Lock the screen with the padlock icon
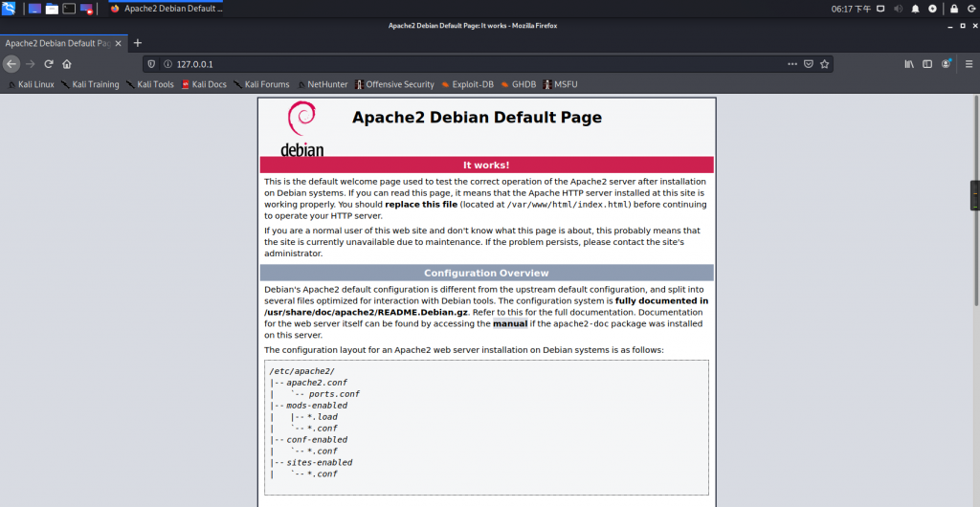The width and height of the screenshot is (980, 507). tap(954, 9)
